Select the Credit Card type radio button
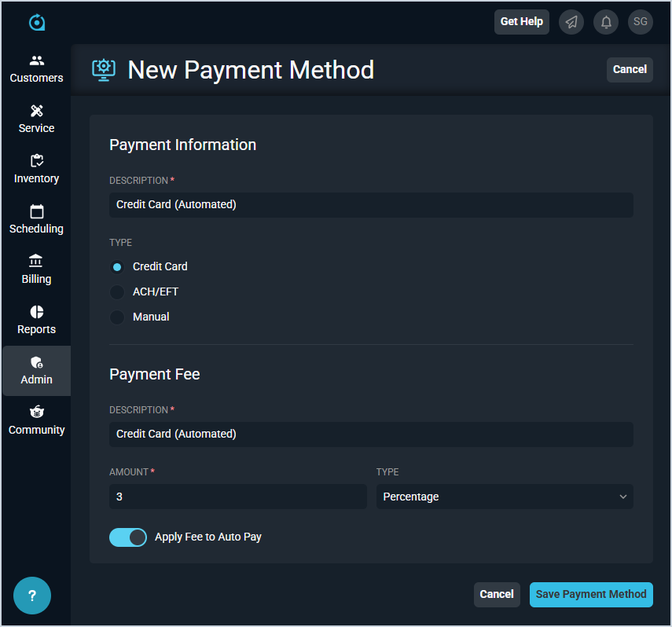Viewport: 672px width, 627px height. point(117,267)
